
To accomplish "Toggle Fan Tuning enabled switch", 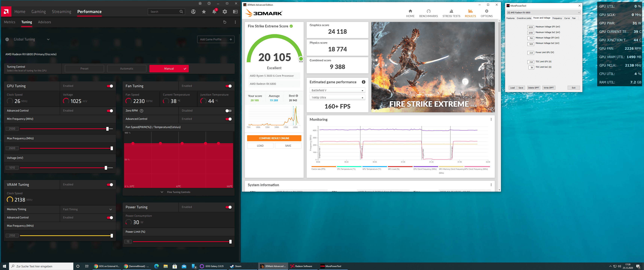I will coord(229,86).
